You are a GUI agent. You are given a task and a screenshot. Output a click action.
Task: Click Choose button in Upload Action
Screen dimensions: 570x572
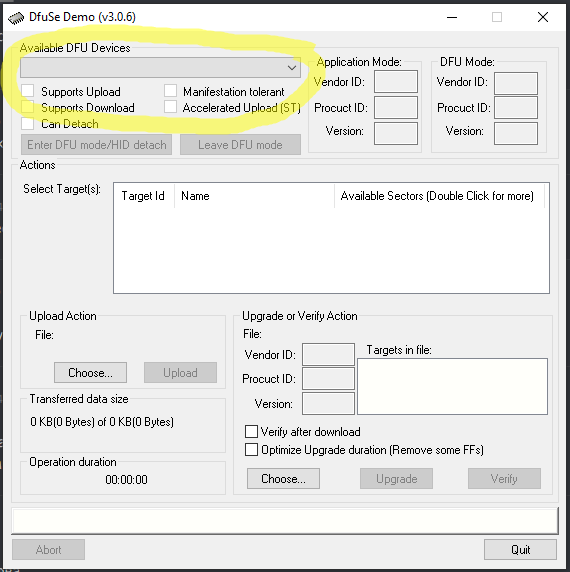click(x=90, y=372)
